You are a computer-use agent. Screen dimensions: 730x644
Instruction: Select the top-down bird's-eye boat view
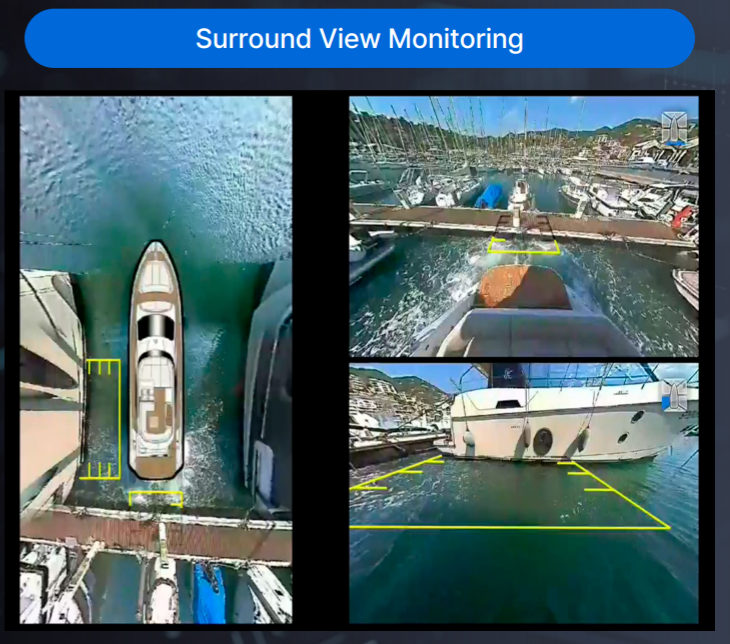156,359
